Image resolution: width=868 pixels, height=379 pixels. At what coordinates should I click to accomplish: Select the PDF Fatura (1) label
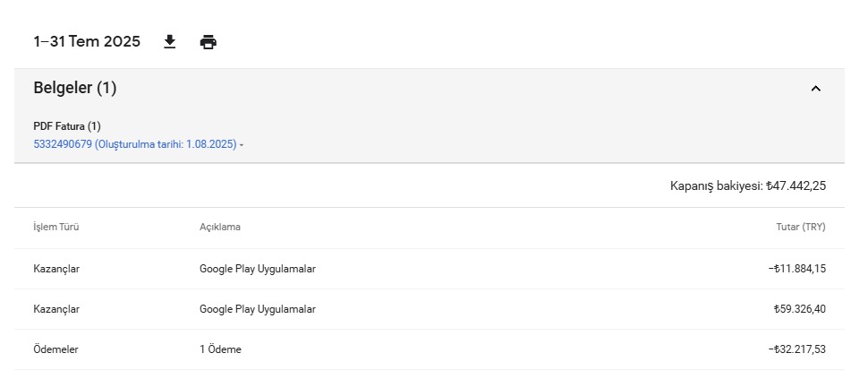pos(67,126)
